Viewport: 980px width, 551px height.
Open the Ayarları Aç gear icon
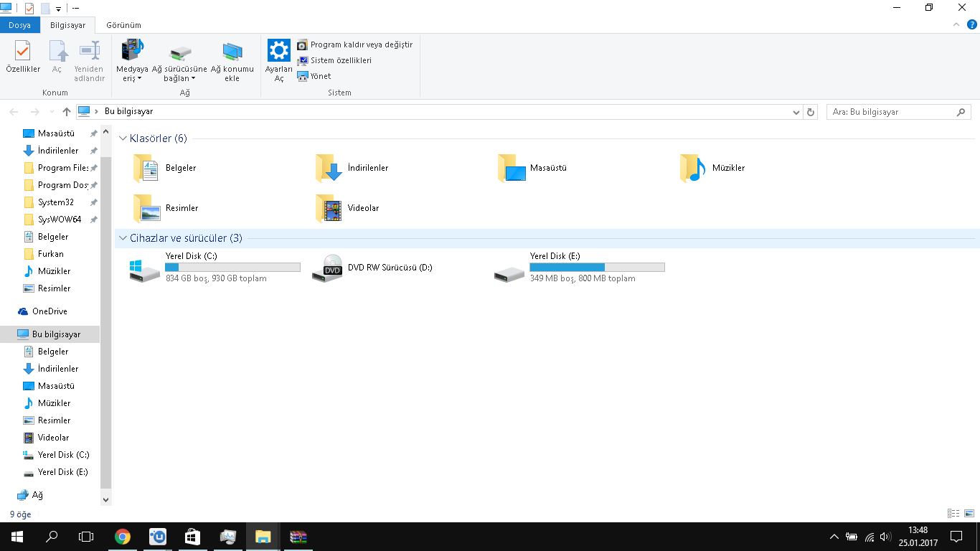[x=278, y=52]
